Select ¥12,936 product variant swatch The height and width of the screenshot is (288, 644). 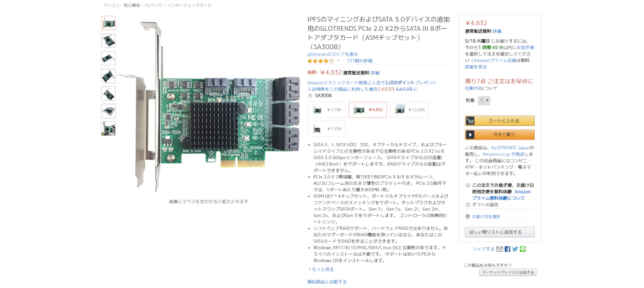point(409,110)
